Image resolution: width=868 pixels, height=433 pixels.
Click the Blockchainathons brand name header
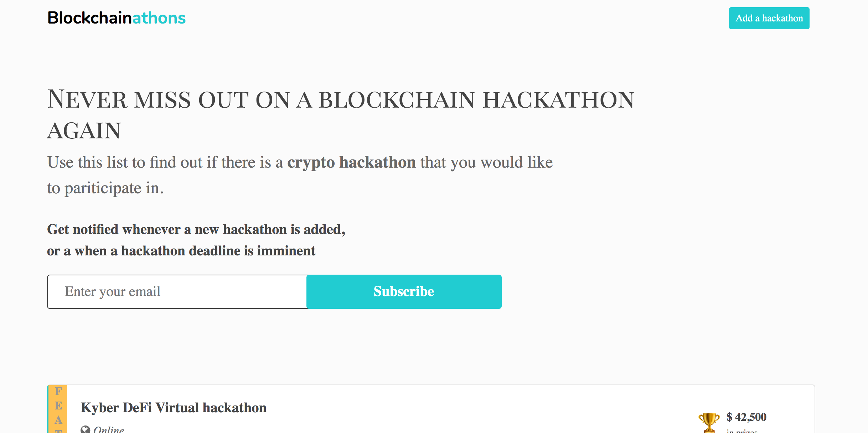coord(117,18)
